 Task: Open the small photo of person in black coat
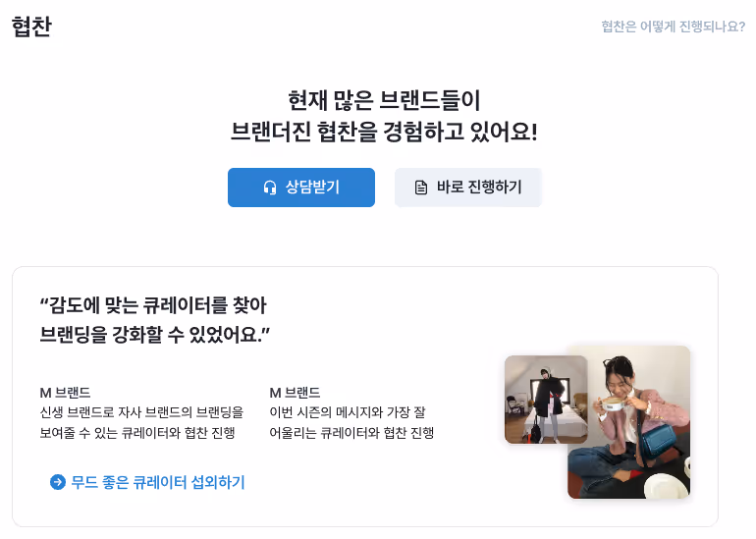click(x=546, y=400)
